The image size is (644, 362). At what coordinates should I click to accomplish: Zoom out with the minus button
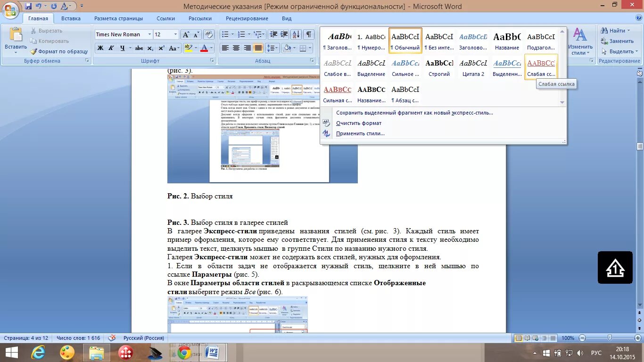[583, 338]
